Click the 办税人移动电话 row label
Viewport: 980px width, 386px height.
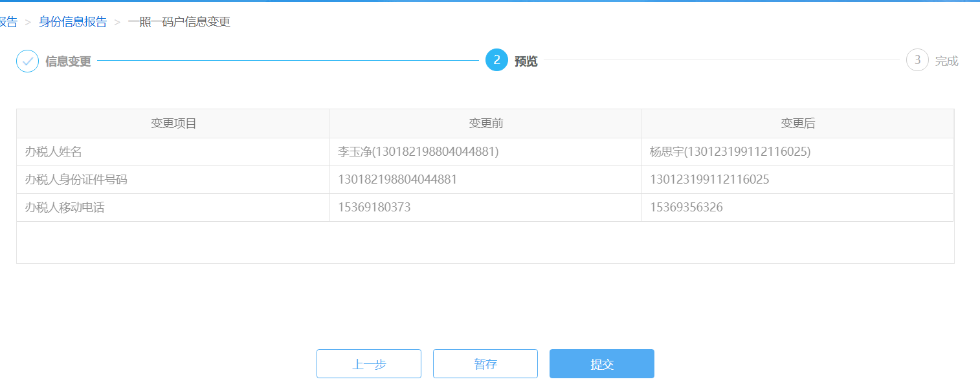64,208
